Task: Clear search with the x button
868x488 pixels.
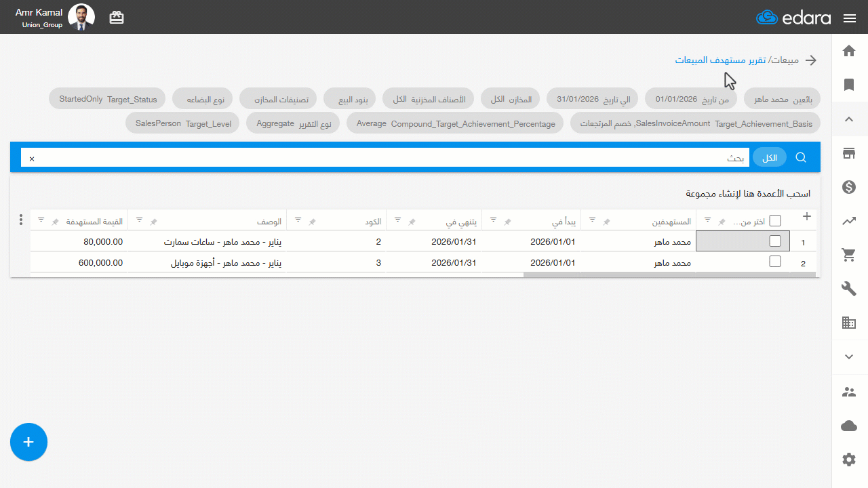Action: pos(31,159)
